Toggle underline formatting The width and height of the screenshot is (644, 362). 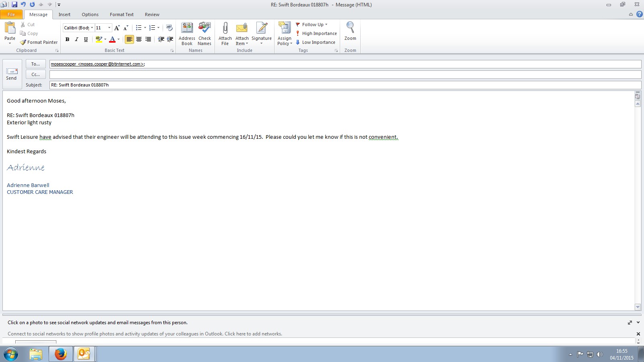pyautogui.click(x=86, y=39)
